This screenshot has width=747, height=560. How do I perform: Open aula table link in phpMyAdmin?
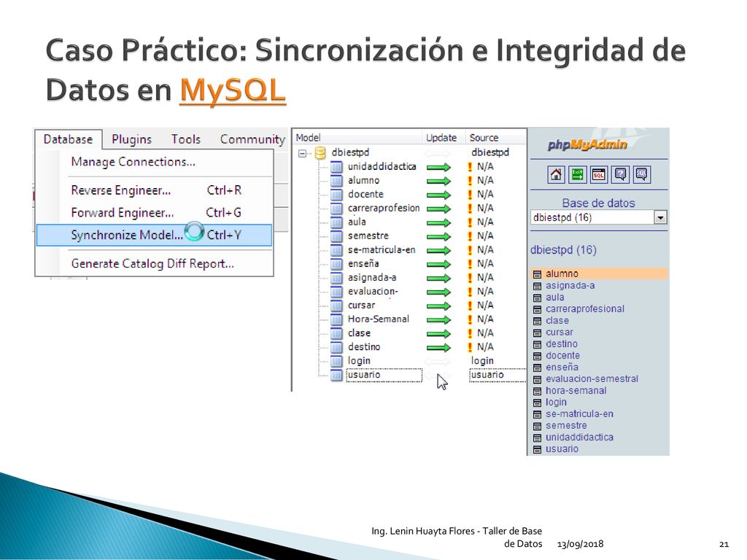click(x=554, y=297)
